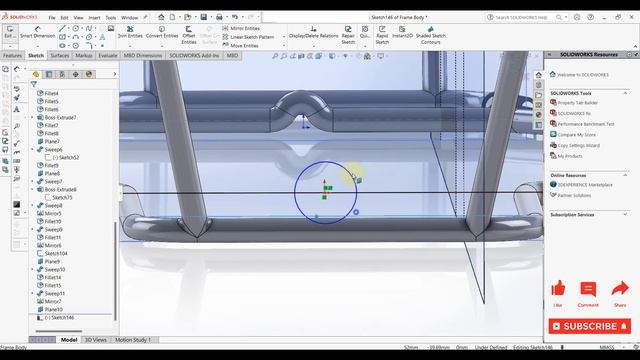Toggle Shaded Sketch Contours

431,36
